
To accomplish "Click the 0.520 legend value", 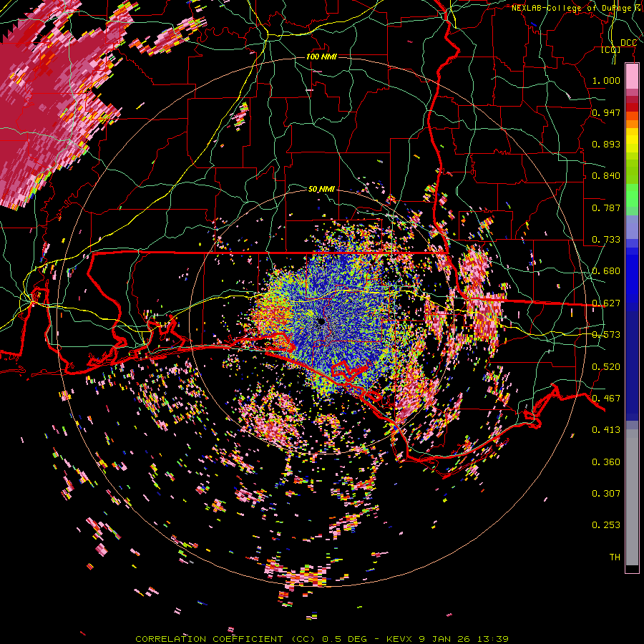I will pos(606,367).
